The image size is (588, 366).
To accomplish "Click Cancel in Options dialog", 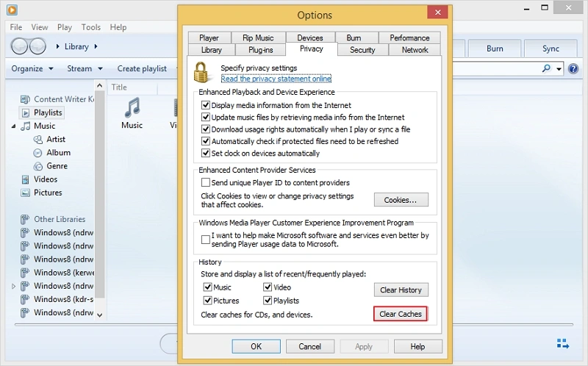I will click(x=309, y=346).
